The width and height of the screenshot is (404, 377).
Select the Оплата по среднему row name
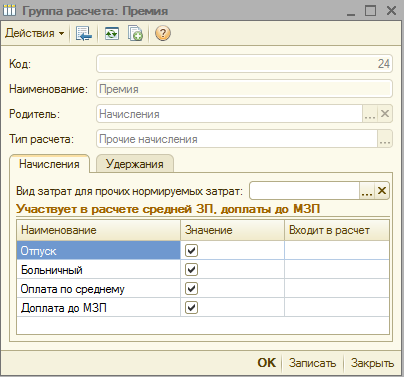click(98, 288)
